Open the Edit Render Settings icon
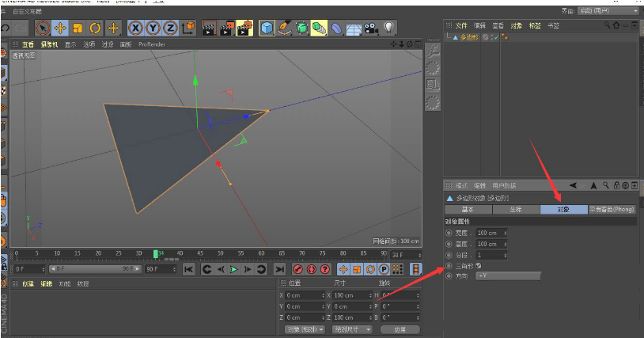Viewport: 644px width, 338px height. [x=244, y=28]
